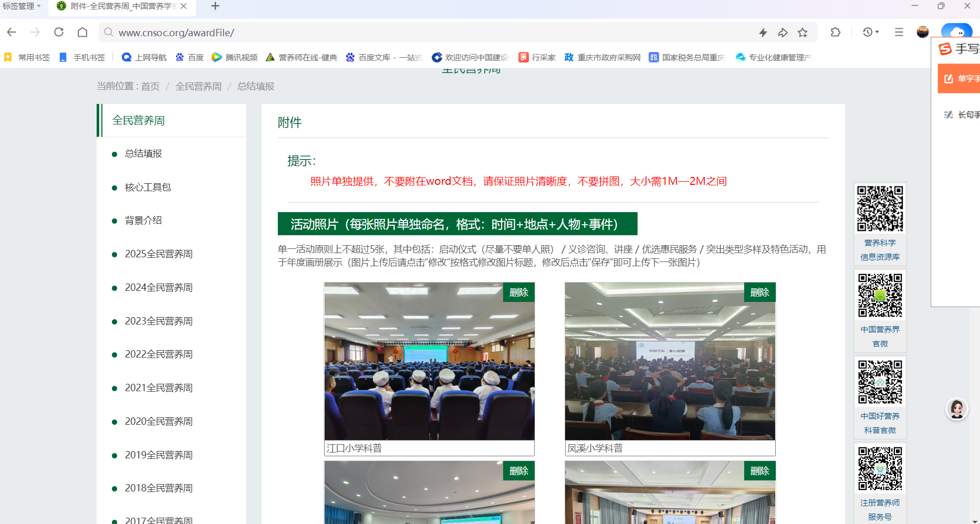The height and width of the screenshot is (524, 980).
Task: Open the customer service avatar chat icon
Action: coord(957,409)
